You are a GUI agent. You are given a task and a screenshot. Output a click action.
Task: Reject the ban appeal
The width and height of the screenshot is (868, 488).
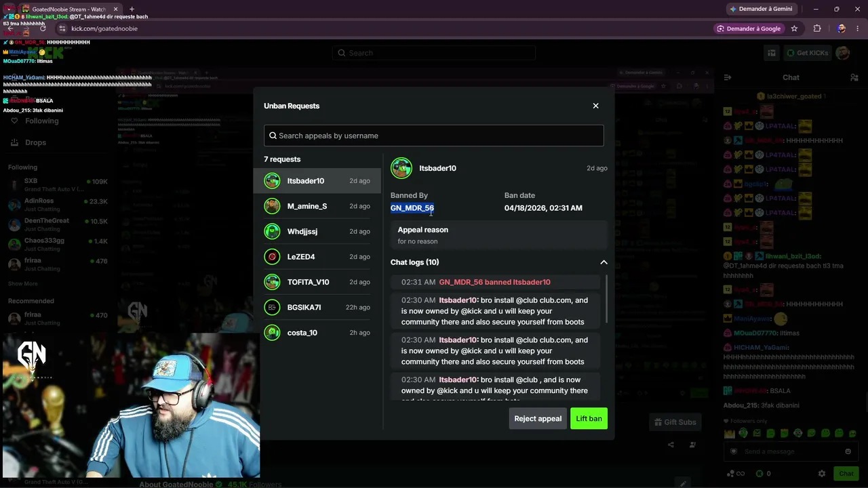(538, 419)
